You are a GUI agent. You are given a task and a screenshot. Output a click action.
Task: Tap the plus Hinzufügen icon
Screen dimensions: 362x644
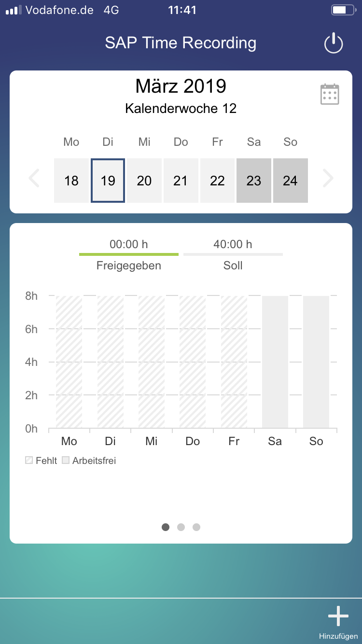pyautogui.click(x=338, y=616)
